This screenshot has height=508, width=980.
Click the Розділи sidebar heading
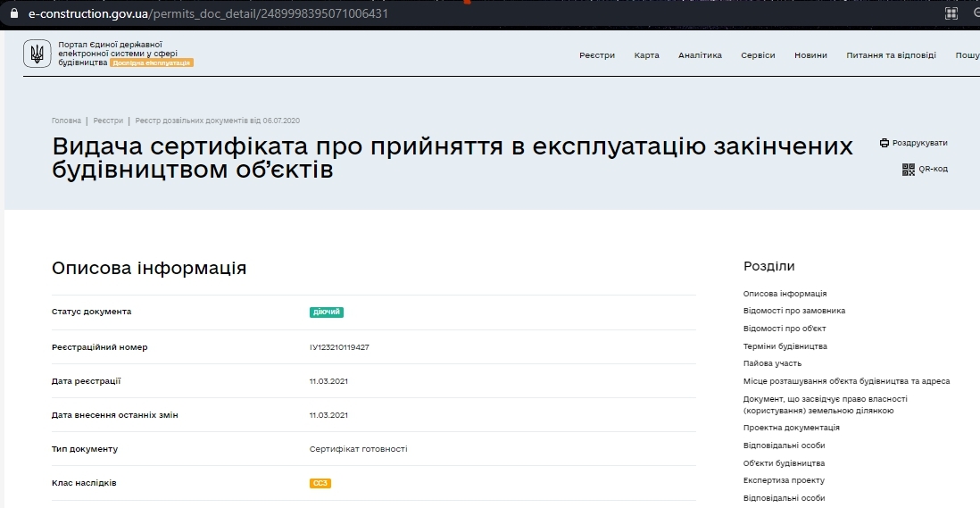click(x=768, y=266)
